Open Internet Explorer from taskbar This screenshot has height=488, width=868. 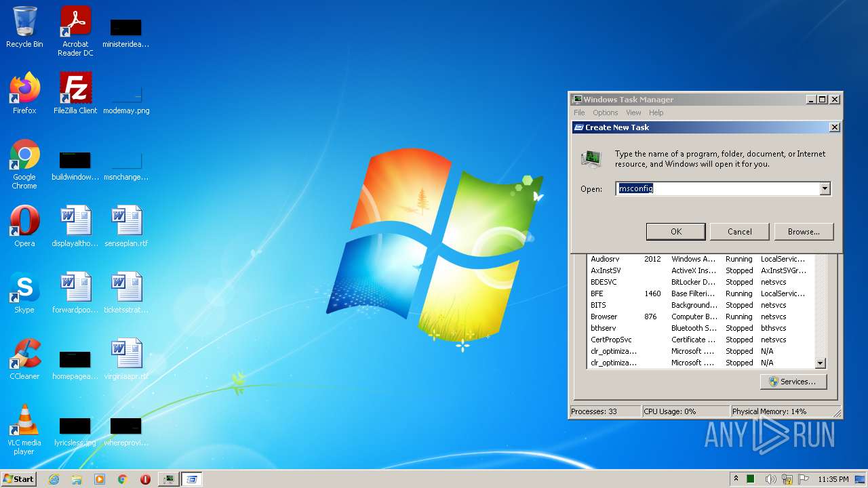pos(54,479)
